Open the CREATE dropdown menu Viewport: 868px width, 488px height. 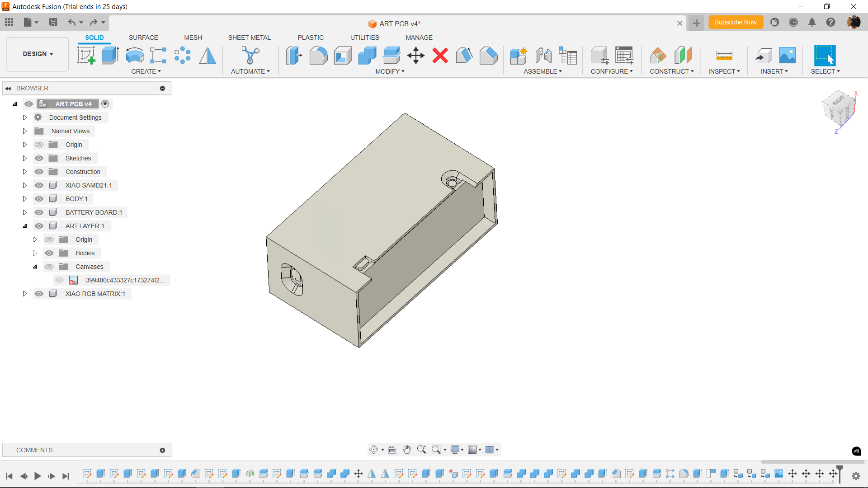point(146,71)
